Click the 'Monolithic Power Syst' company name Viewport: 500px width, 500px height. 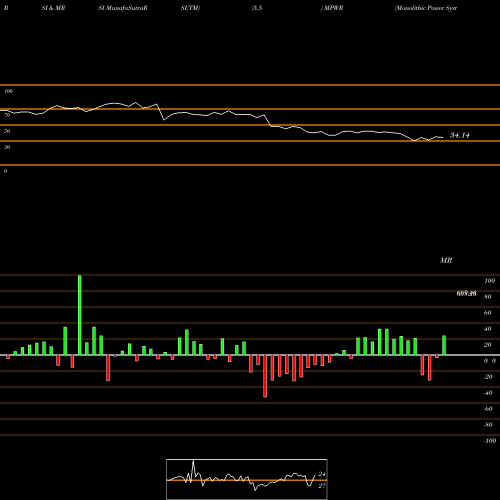pyautogui.click(x=426, y=8)
